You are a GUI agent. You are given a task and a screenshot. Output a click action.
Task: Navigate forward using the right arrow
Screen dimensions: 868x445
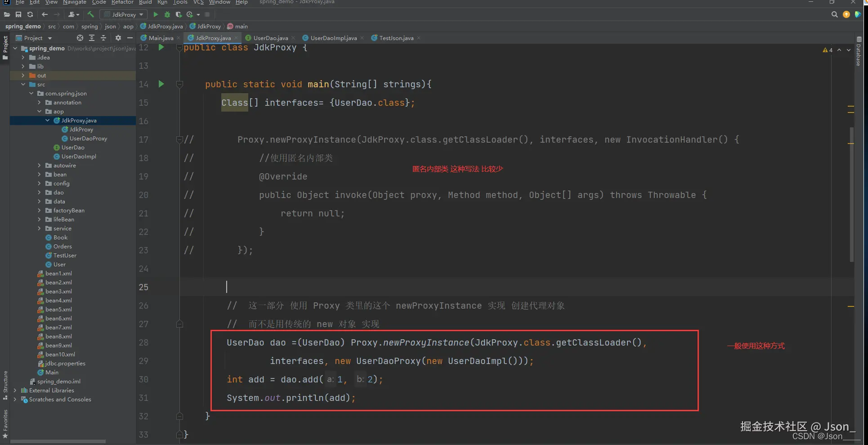click(x=57, y=14)
